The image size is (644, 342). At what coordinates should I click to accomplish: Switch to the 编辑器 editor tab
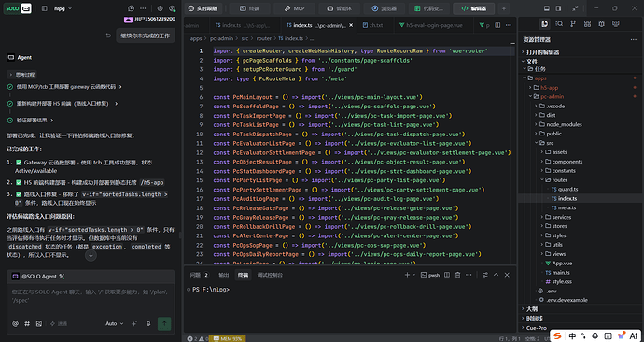point(473,8)
